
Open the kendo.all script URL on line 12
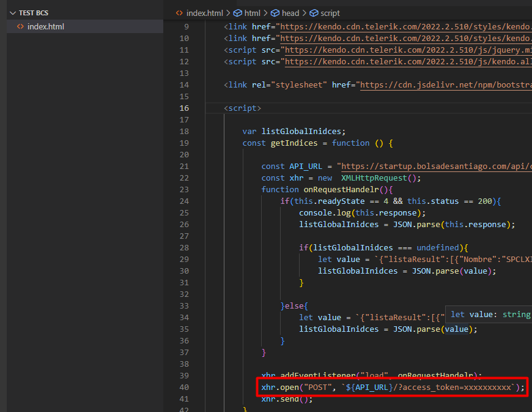(408, 61)
